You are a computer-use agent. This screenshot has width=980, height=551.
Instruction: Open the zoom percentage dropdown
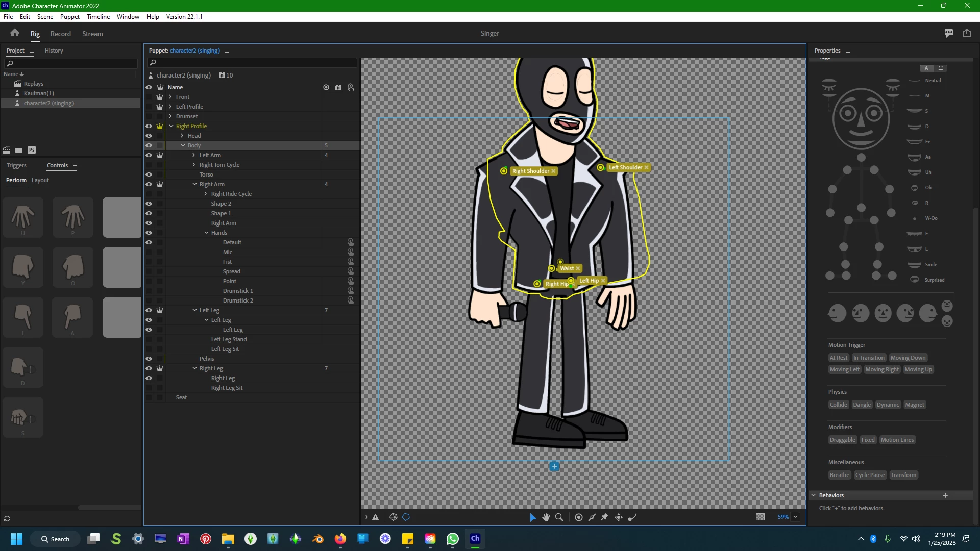(795, 517)
